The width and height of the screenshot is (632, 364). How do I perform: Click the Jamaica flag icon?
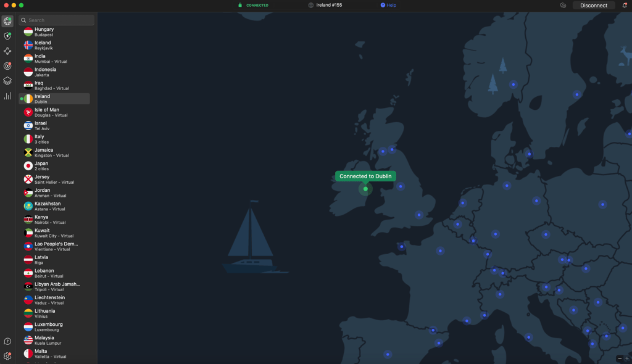(x=28, y=152)
